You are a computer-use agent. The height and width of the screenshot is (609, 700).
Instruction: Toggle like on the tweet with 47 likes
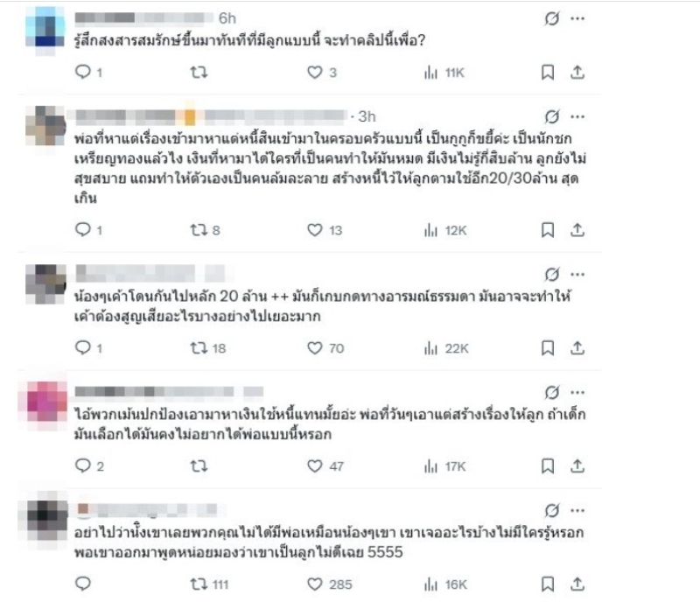315,466
